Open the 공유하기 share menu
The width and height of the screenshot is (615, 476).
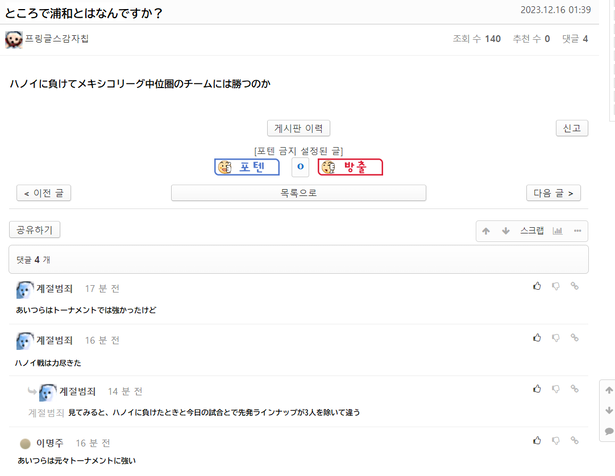[x=35, y=230]
